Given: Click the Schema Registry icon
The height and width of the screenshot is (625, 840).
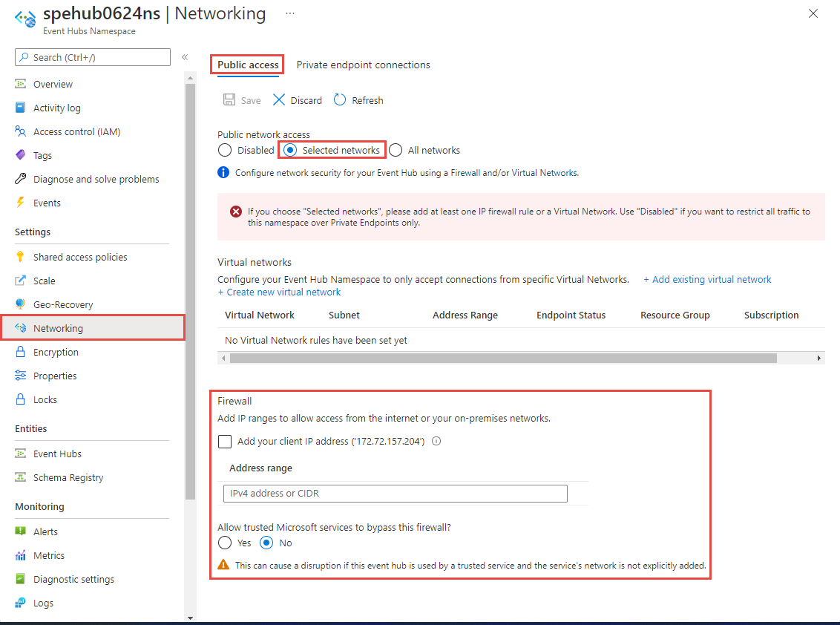Looking at the screenshot, I should coord(20,477).
